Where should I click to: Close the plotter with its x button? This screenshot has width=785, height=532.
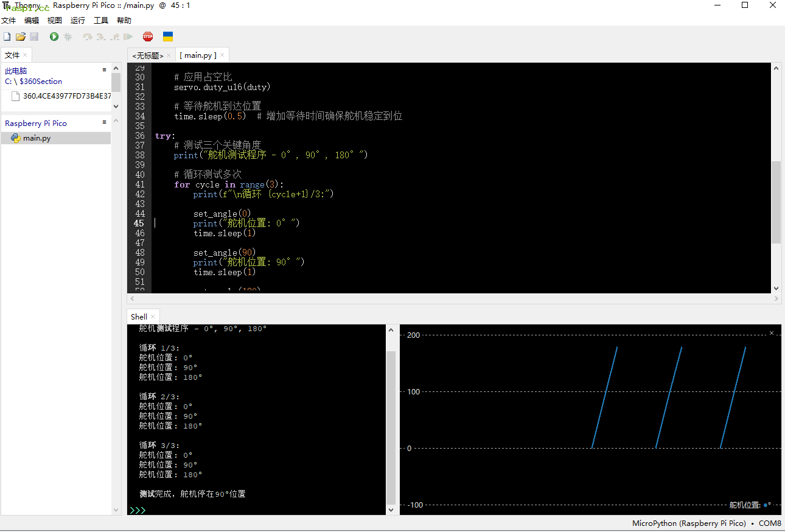tap(772, 333)
